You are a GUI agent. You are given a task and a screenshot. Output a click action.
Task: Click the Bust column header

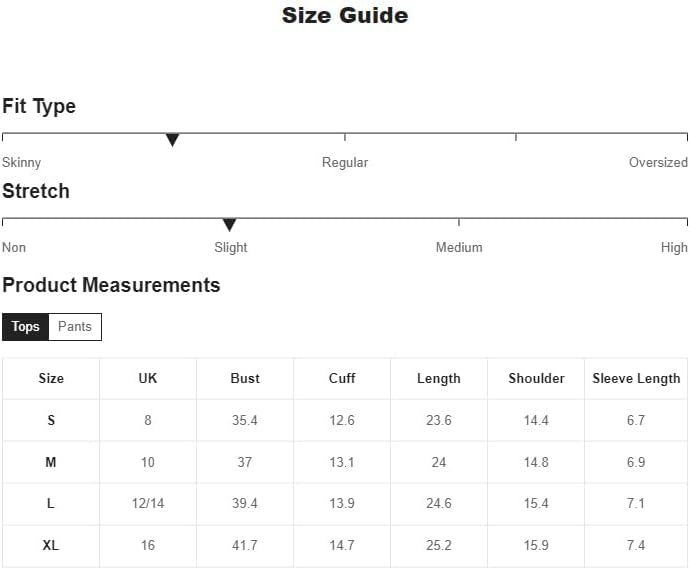245,378
